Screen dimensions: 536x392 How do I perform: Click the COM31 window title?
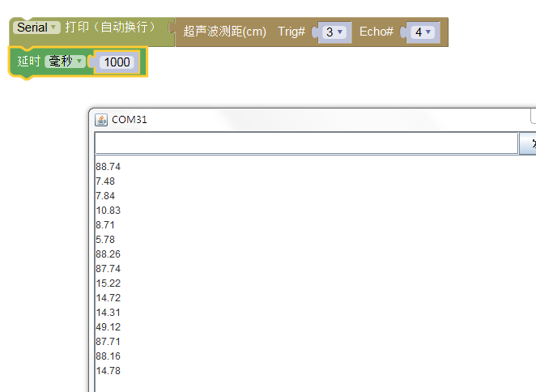[130, 120]
